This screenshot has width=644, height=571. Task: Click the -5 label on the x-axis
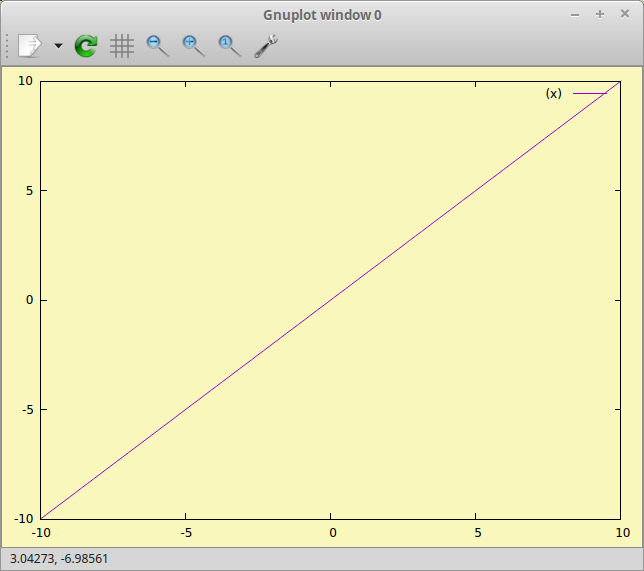(x=186, y=532)
